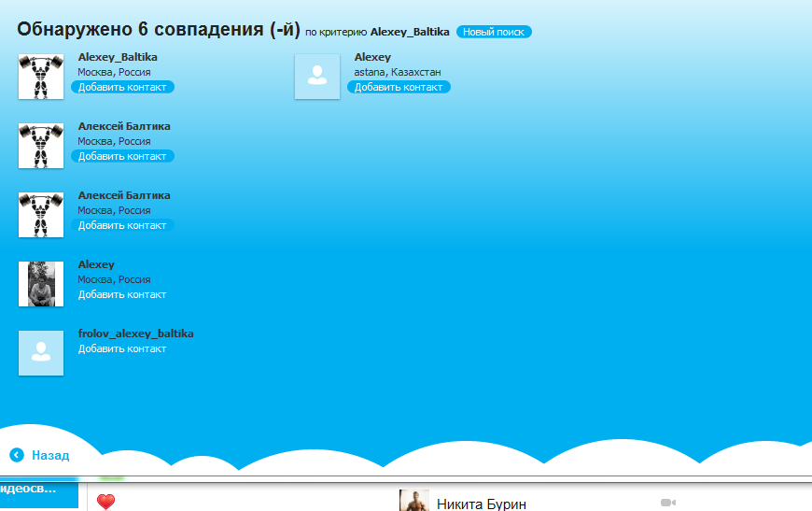Open default avatar of frolov_alexey_baltika
The height and width of the screenshot is (511, 812).
[x=41, y=353]
